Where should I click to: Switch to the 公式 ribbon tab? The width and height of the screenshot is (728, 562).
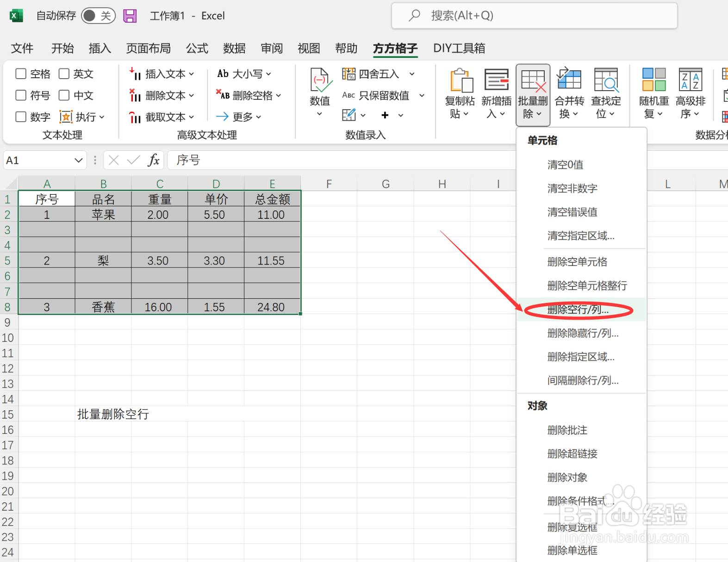coord(197,48)
